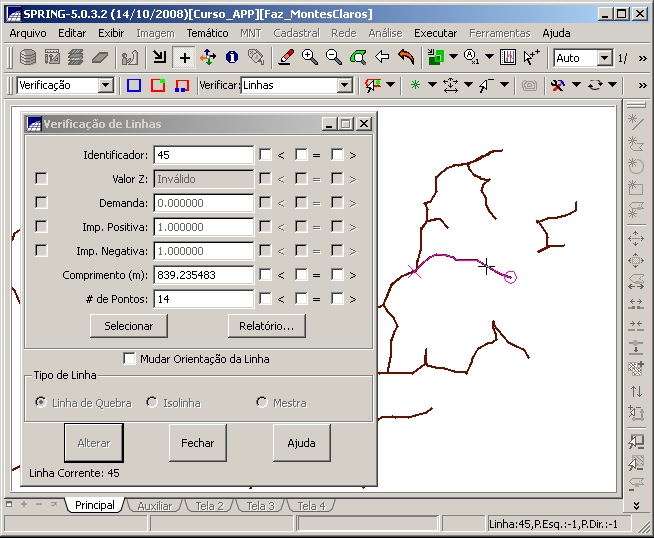Click the zoom in magnifier icon
This screenshot has height=538, width=654.
click(310, 58)
